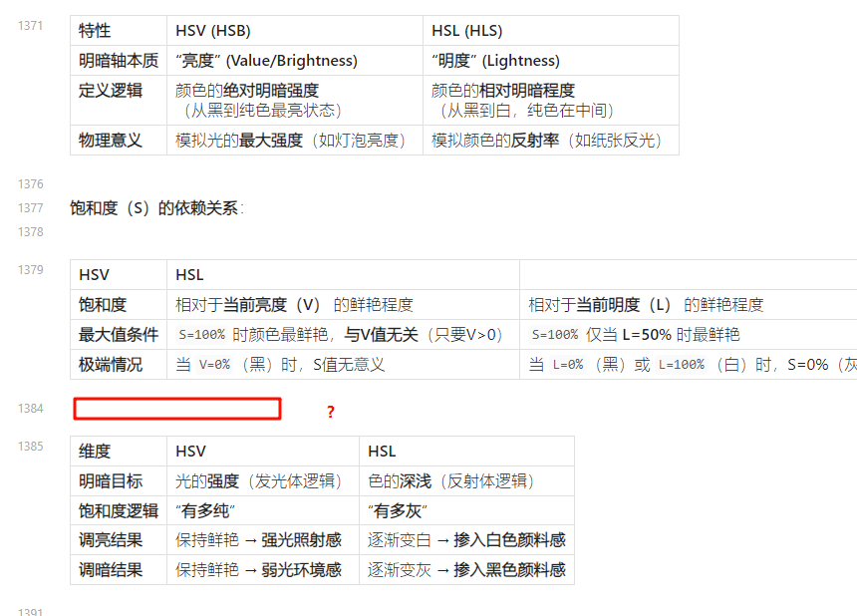Screen dimensions: 857x616
Task: Click line number 1377 in the gutter
Action: pos(30,208)
